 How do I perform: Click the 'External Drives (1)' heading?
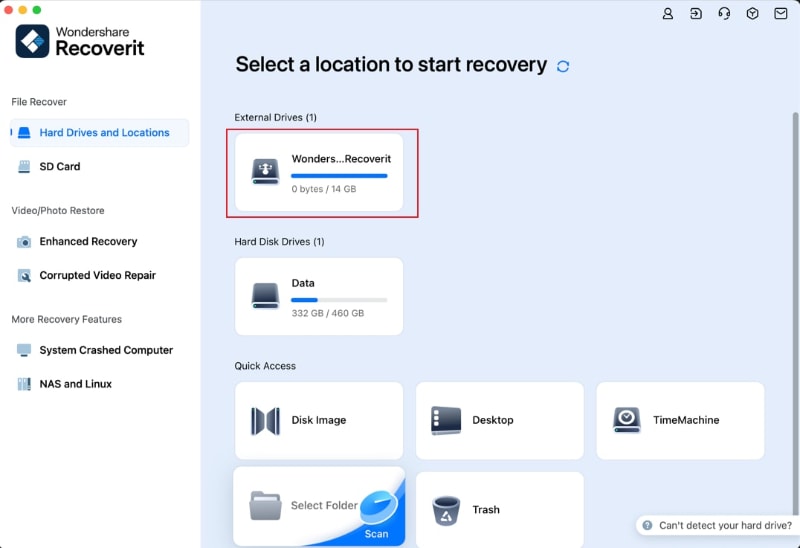276,117
